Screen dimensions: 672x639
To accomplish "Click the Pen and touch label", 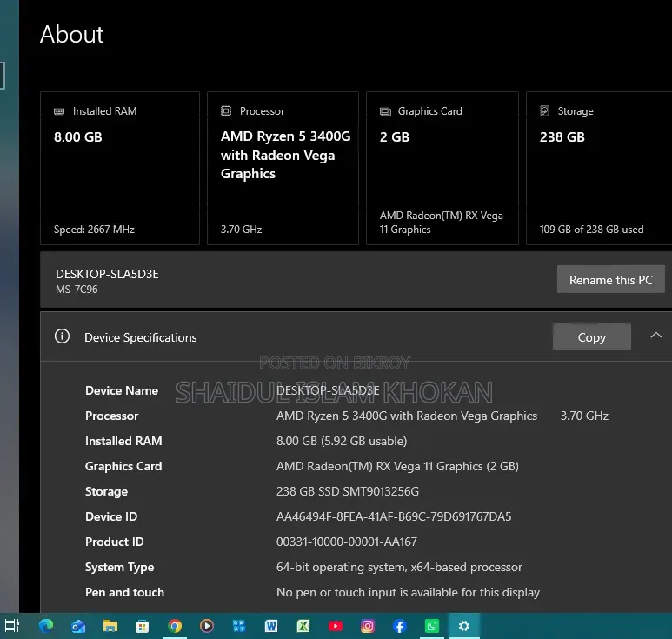I will click(x=124, y=592).
